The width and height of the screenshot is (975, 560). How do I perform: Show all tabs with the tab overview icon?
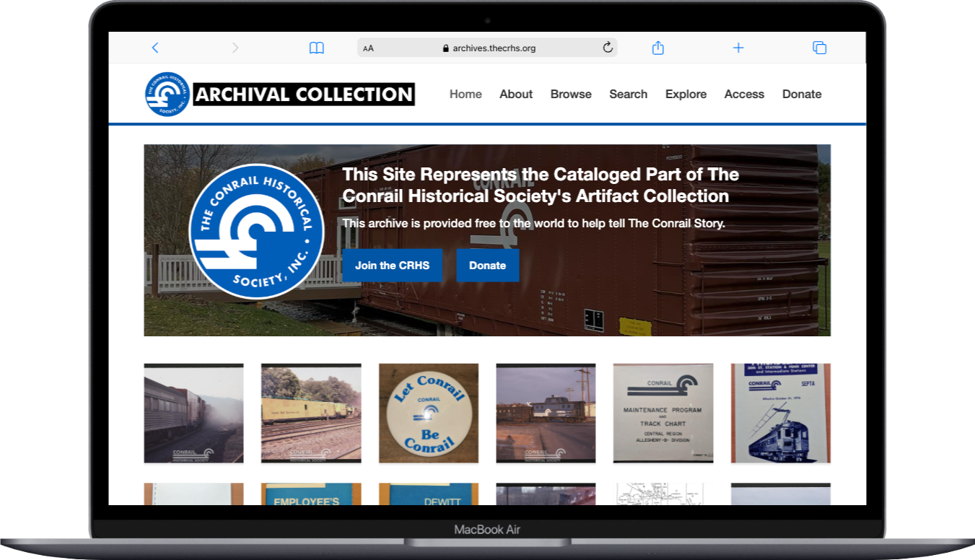coord(819,48)
